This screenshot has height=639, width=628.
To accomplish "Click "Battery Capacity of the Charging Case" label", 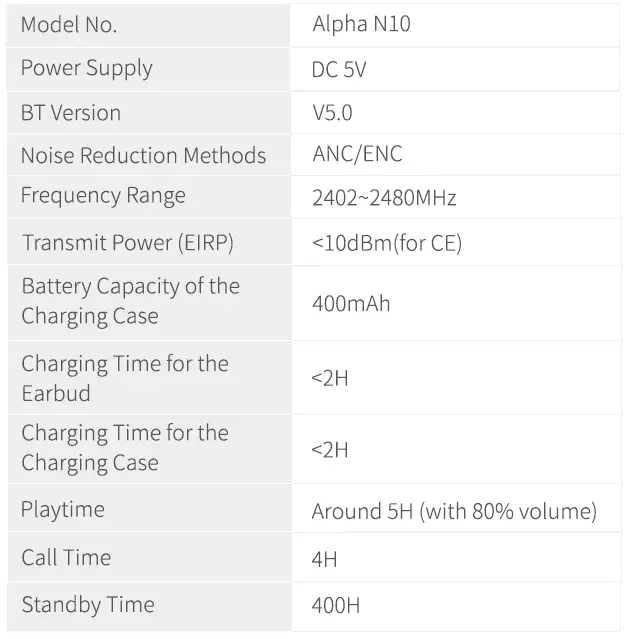I will [x=131, y=301].
